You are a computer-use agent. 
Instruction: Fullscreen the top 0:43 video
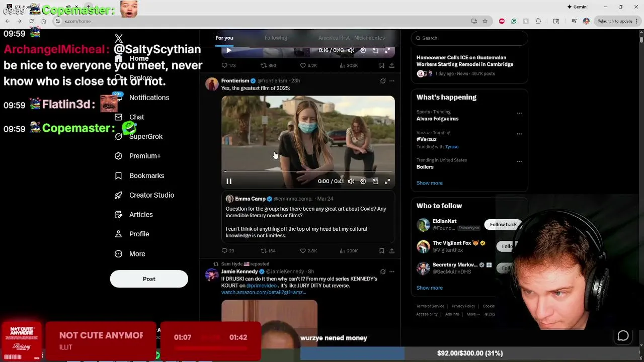point(387,50)
